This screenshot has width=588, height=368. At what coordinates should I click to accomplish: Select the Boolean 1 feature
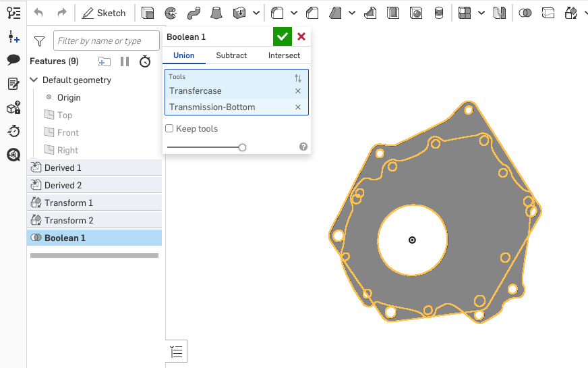94,238
